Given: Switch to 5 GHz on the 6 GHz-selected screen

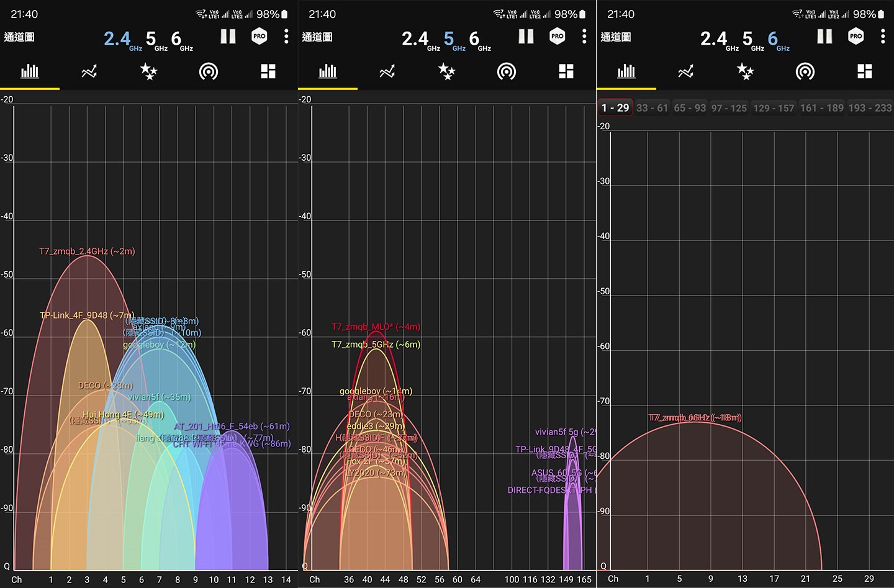Looking at the screenshot, I should (x=753, y=40).
